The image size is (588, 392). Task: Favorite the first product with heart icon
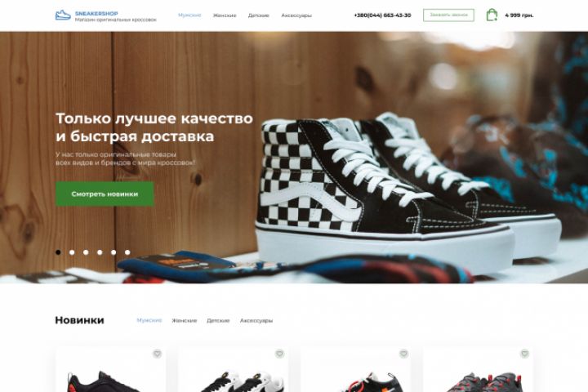coord(157,354)
